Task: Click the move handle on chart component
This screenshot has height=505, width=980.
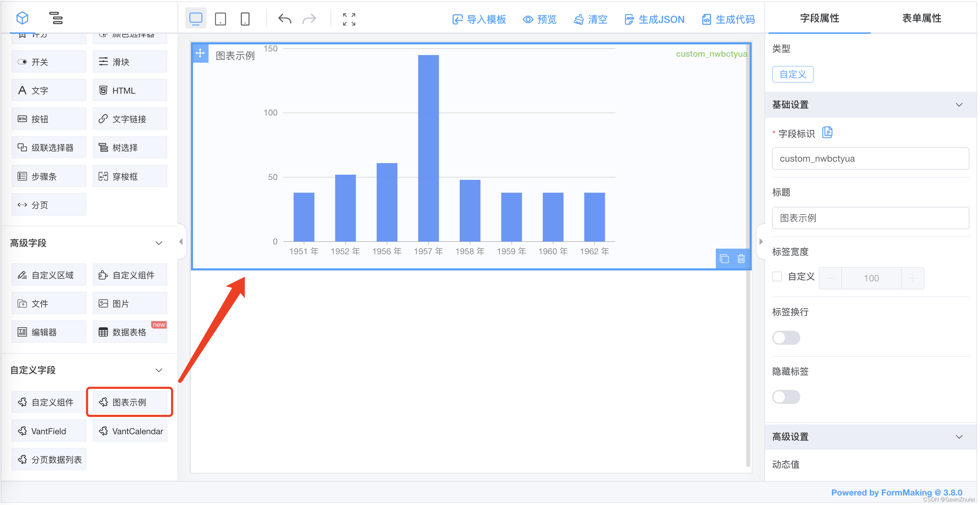Action: (200, 53)
